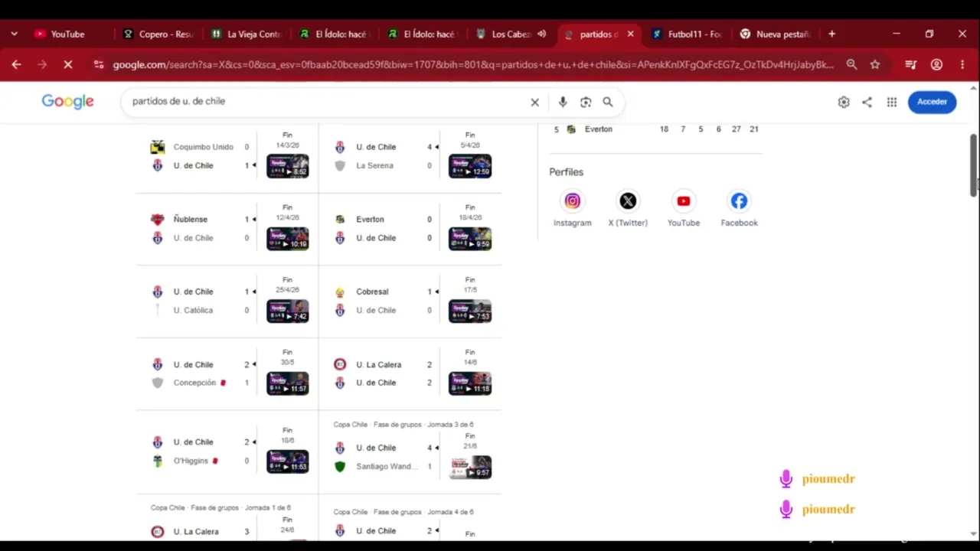Play the 8:52 highlight video
This screenshot has height=551, width=980.
click(288, 166)
